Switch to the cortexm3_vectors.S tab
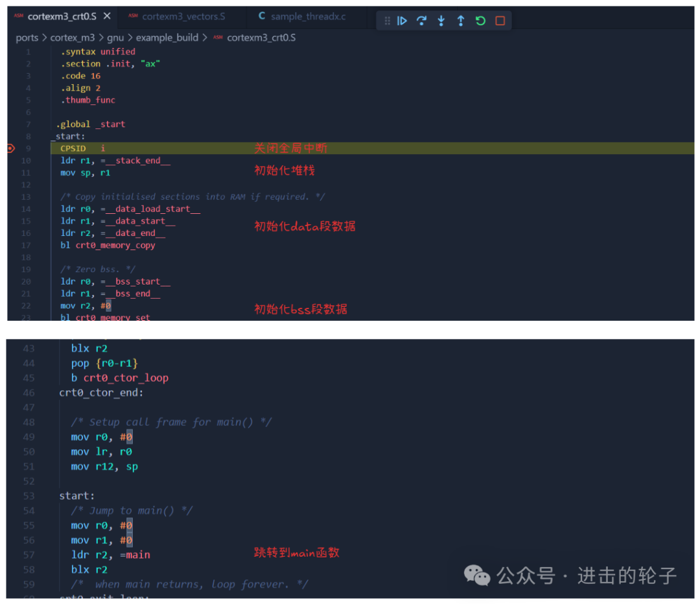700x604 pixels. point(183,16)
